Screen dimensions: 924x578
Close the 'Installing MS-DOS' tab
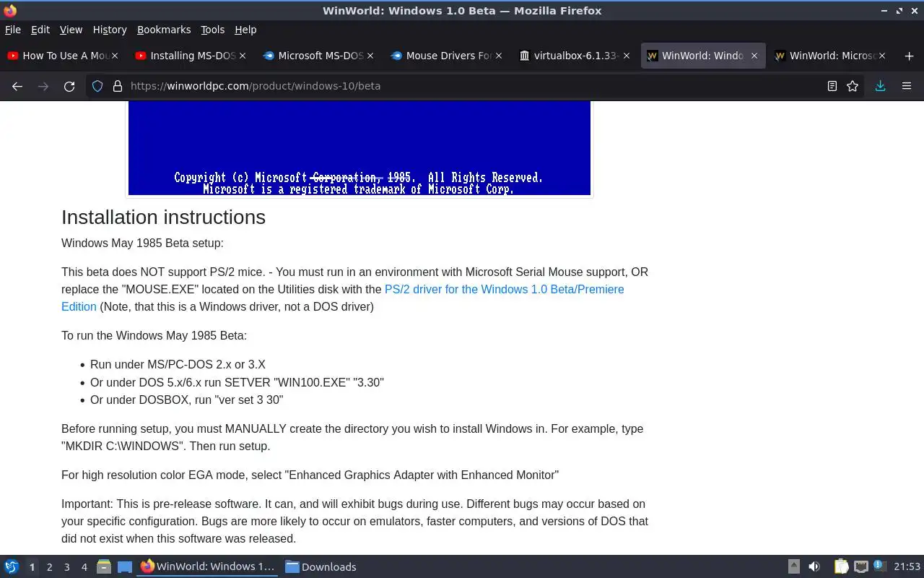pos(243,56)
